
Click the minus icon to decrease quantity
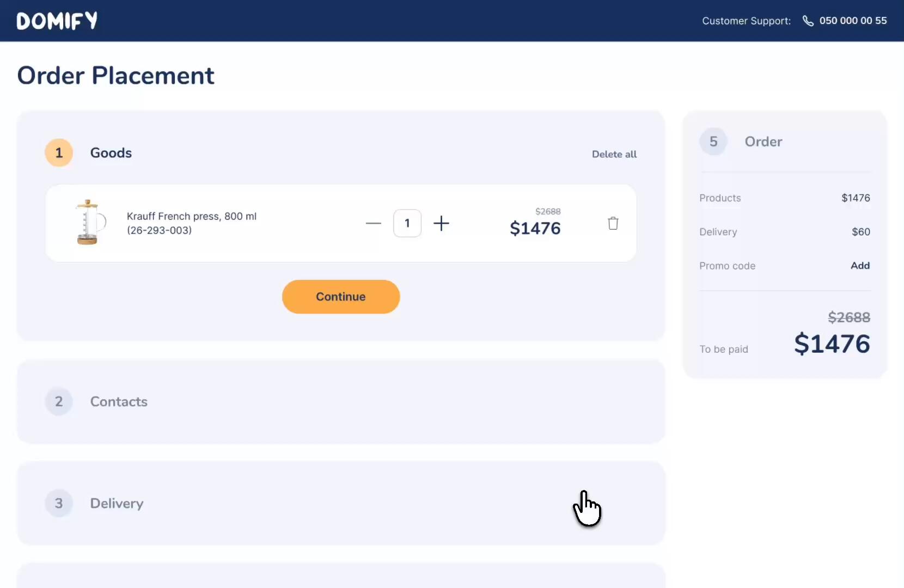click(374, 223)
